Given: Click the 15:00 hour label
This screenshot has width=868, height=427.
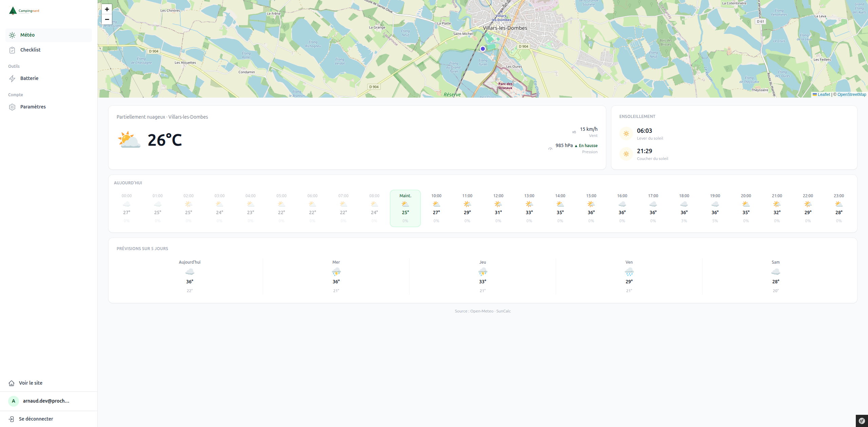Looking at the screenshot, I should point(591,196).
